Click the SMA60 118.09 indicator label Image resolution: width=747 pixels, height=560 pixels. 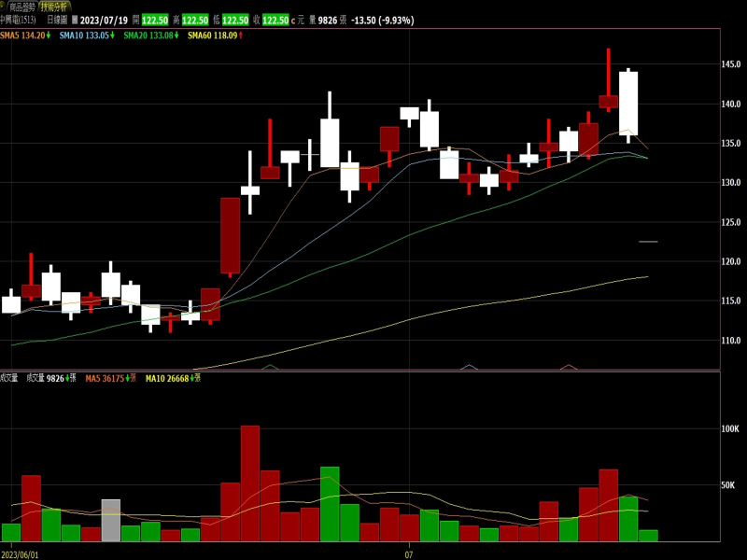[x=211, y=35]
